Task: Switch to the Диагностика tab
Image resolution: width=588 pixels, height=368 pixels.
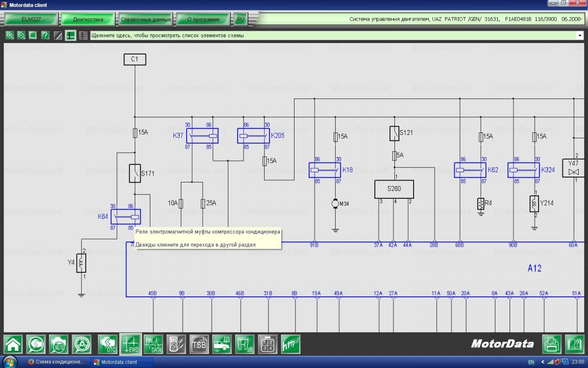Action: pyautogui.click(x=88, y=20)
